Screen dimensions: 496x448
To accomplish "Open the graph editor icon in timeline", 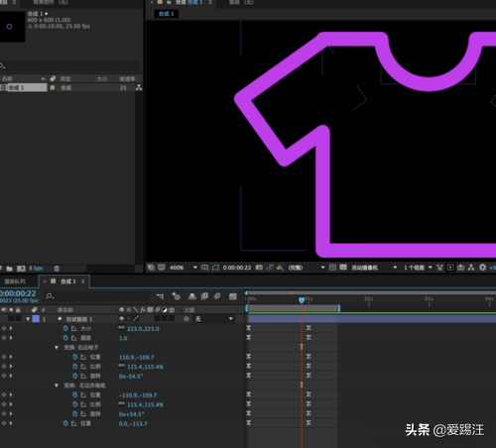I will click(233, 296).
